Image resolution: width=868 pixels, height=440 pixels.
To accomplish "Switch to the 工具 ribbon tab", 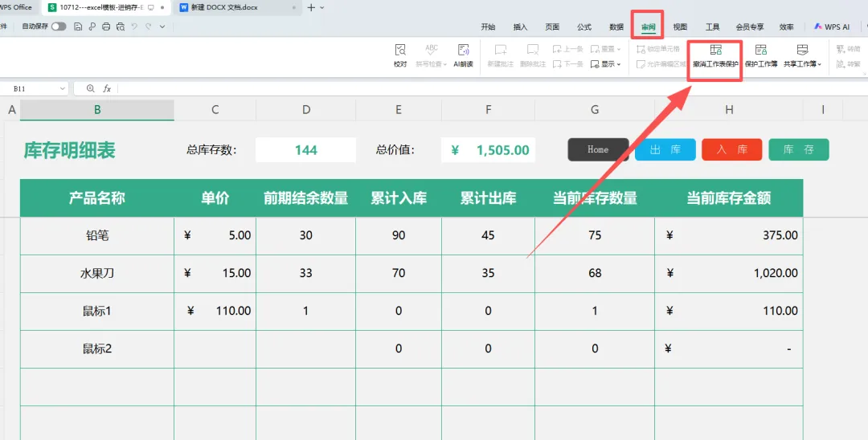I will (712, 26).
